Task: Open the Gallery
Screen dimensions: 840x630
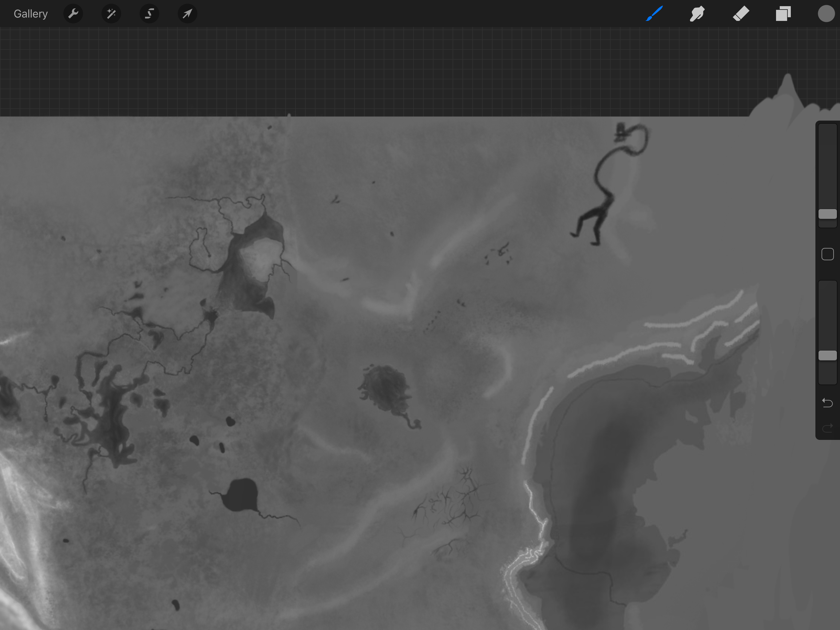Action: (x=30, y=14)
